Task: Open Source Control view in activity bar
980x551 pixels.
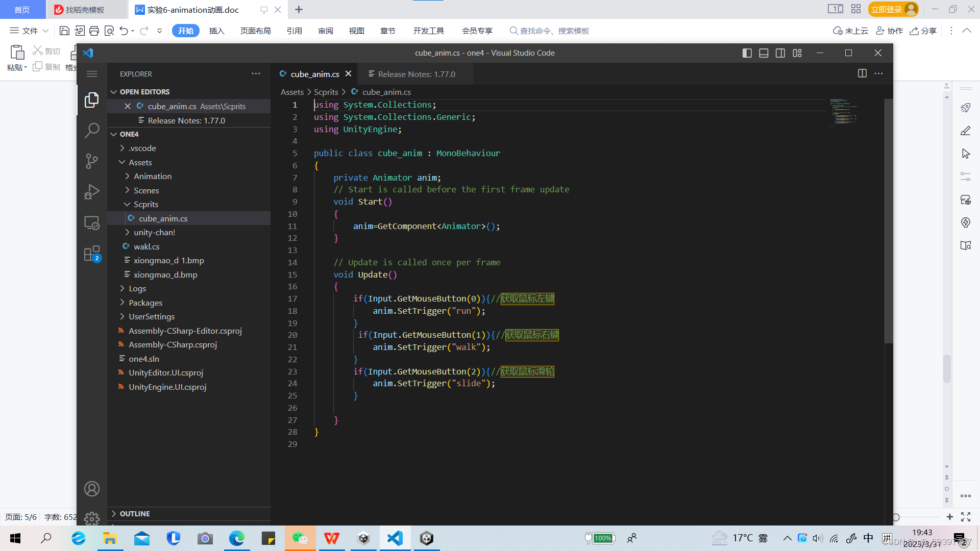Action: tap(92, 161)
